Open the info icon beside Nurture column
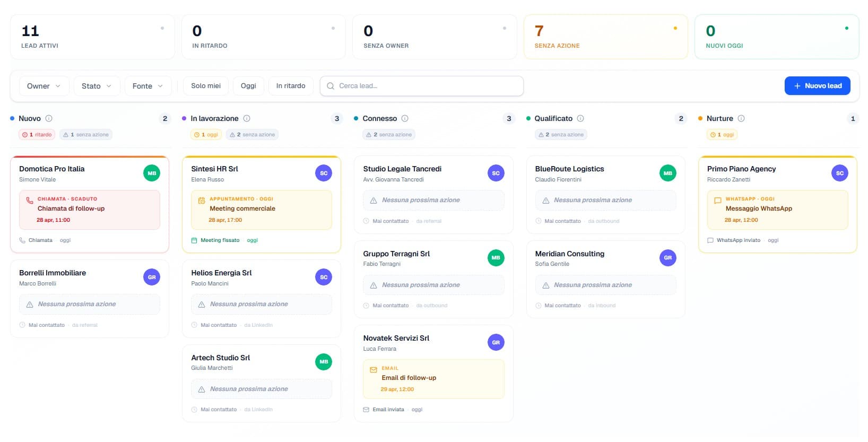Screen dimensions: 868x442 coord(741,118)
